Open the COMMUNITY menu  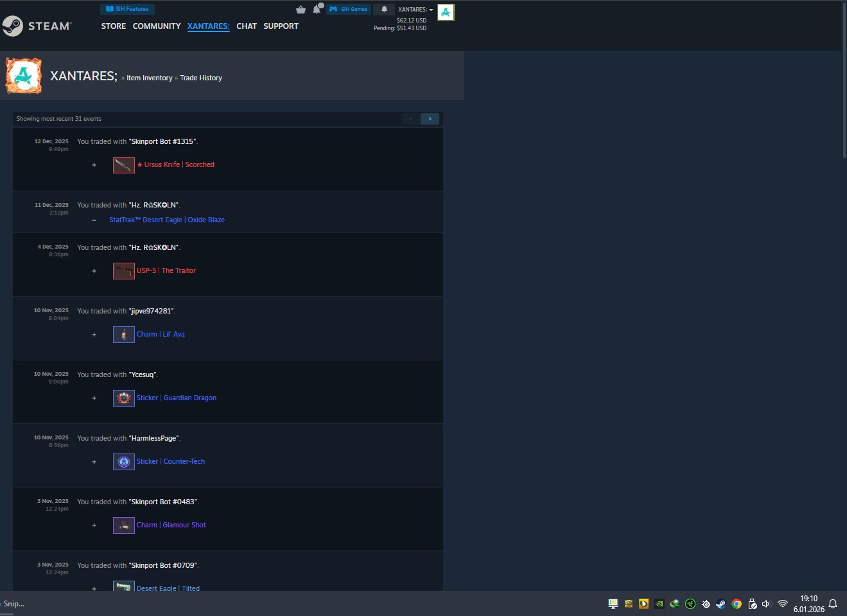pyautogui.click(x=157, y=26)
